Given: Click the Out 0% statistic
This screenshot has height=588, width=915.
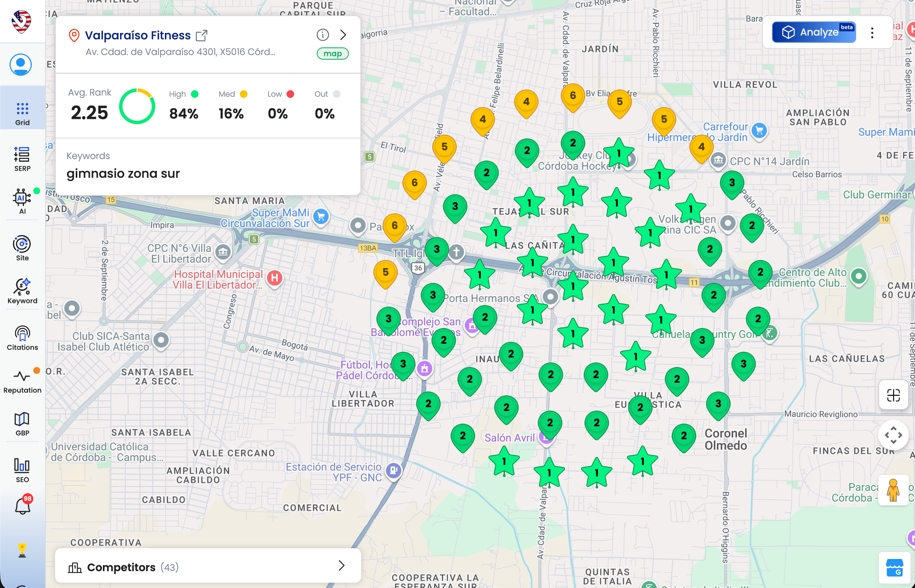Looking at the screenshot, I should point(327,105).
